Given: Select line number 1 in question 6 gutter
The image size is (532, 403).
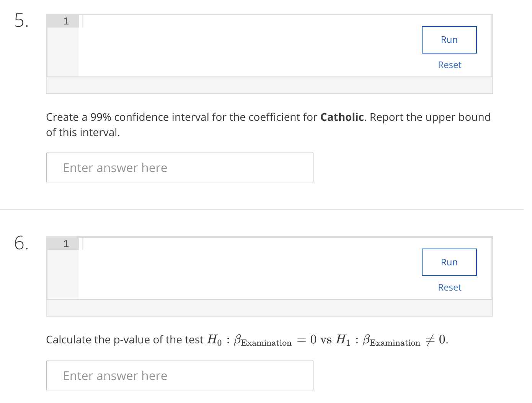Looking at the screenshot, I should coord(66,244).
